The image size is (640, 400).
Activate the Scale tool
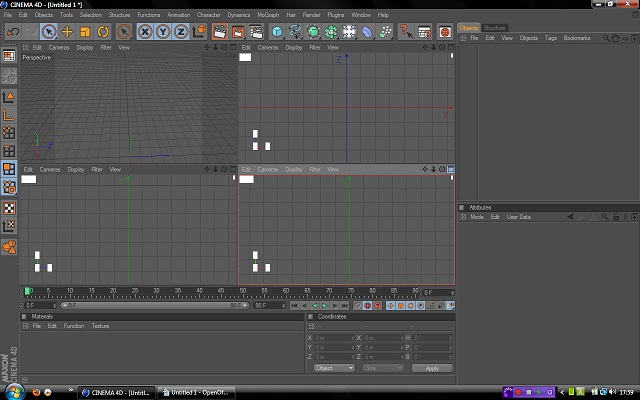tap(85, 31)
